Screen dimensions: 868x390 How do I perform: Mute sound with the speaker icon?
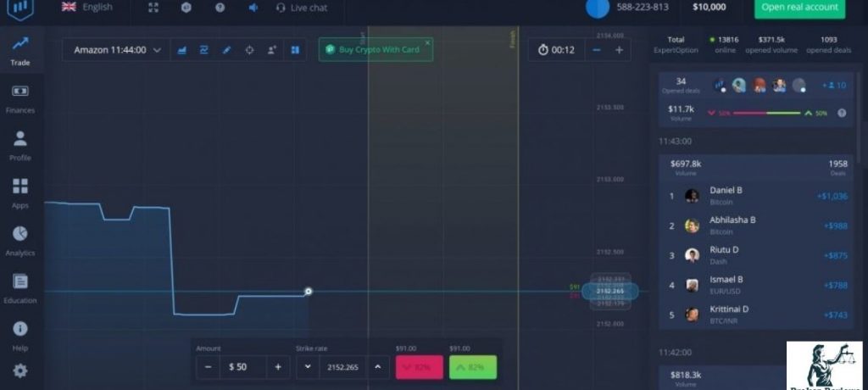[x=253, y=7]
